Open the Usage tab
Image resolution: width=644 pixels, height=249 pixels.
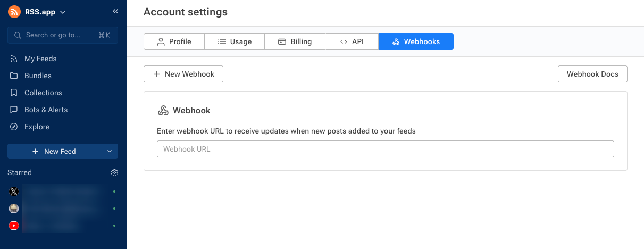(x=235, y=41)
